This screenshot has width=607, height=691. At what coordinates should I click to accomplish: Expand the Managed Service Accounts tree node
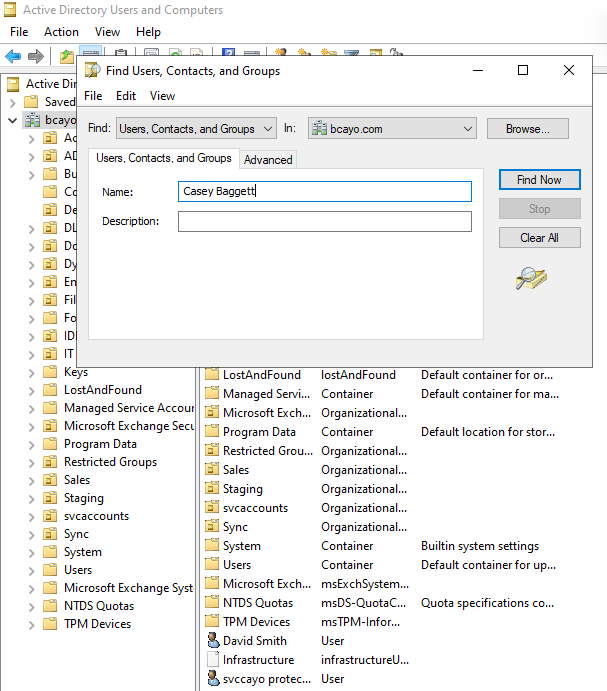click(x=31, y=408)
